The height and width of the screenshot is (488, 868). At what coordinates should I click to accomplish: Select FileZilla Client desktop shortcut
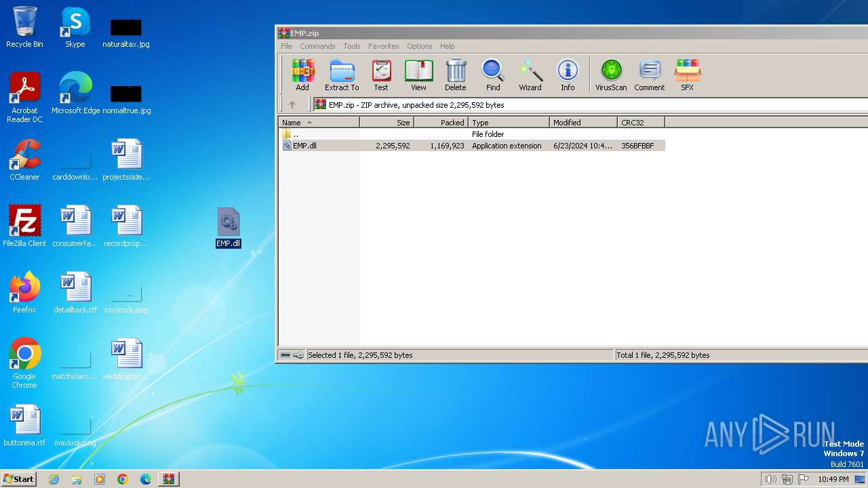[x=24, y=226]
